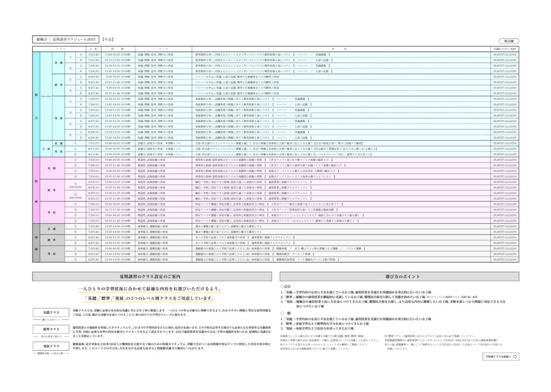The width and height of the screenshot is (551, 392).
Task: Click the 時間 column header
Action: pyautogui.click(x=118, y=49)
